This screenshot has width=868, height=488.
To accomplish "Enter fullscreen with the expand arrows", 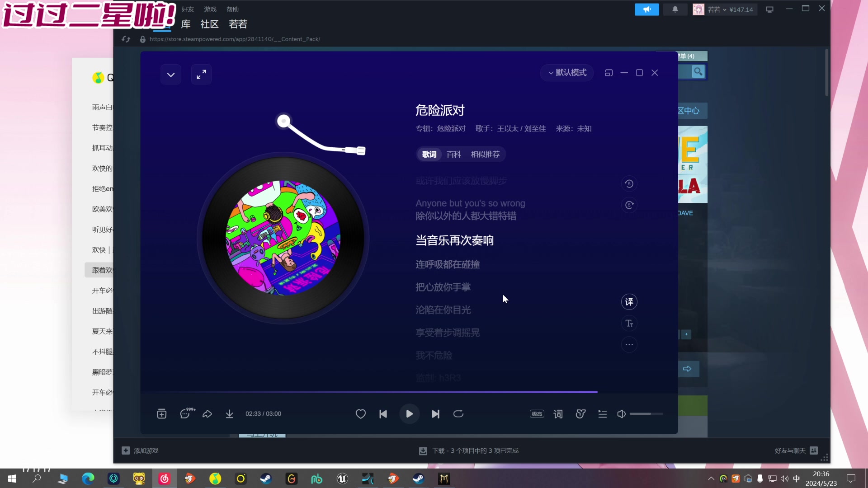I will pos(202,74).
